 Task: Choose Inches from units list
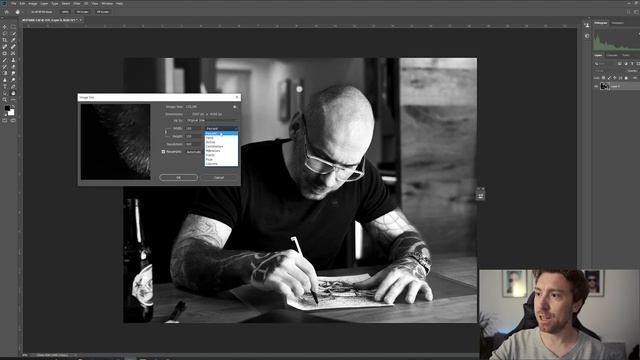(x=221, y=142)
